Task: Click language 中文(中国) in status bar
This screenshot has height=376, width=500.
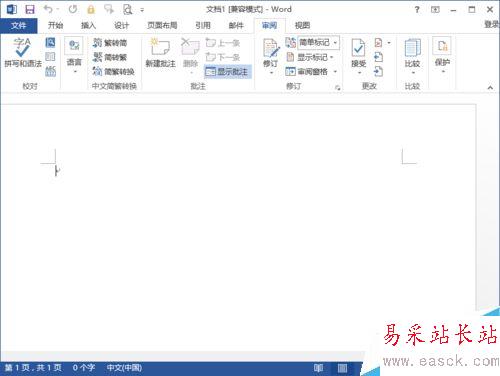Action: pyautogui.click(x=124, y=368)
